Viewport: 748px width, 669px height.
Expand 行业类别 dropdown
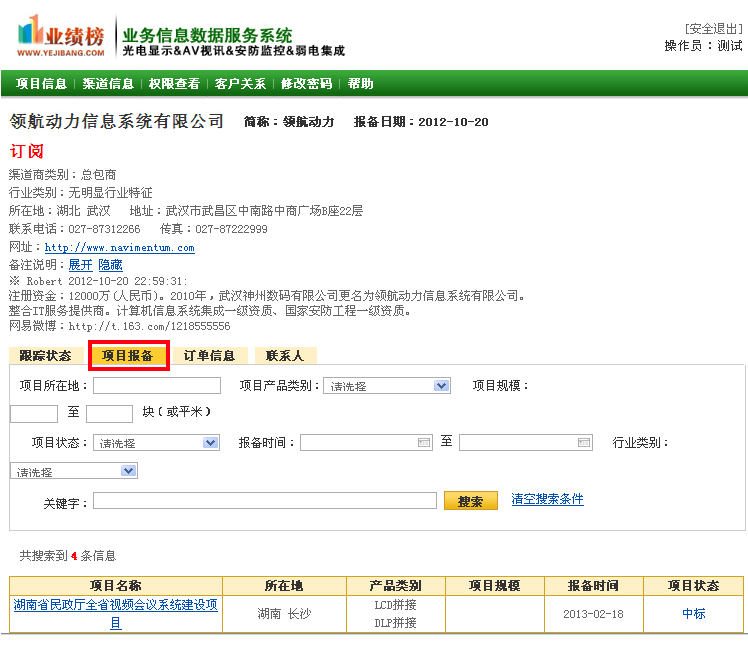click(x=128, y=471)
